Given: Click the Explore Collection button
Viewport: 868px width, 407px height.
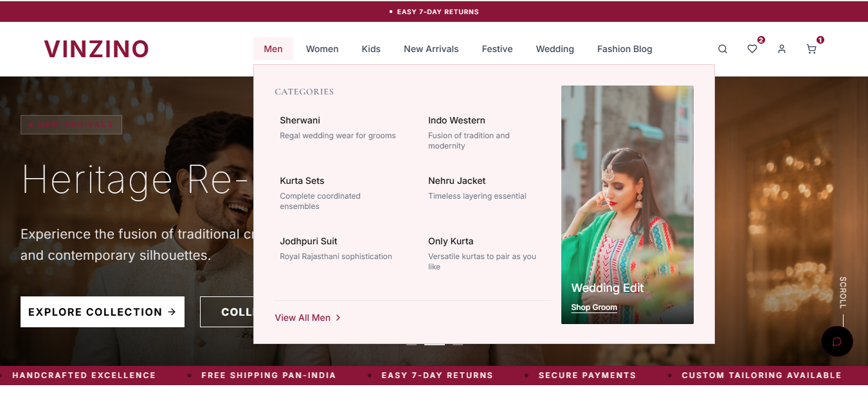Looking at the screenshot, I should [102, 312].
